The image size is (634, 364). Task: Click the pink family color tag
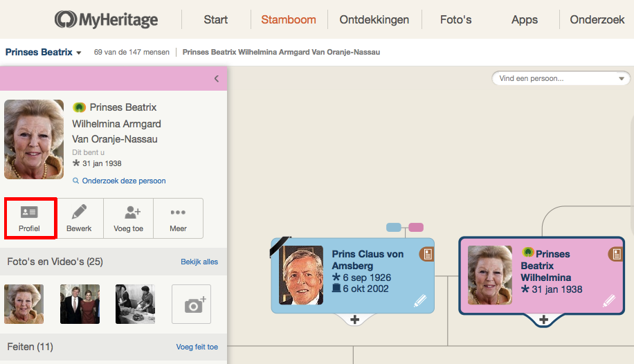415,227
